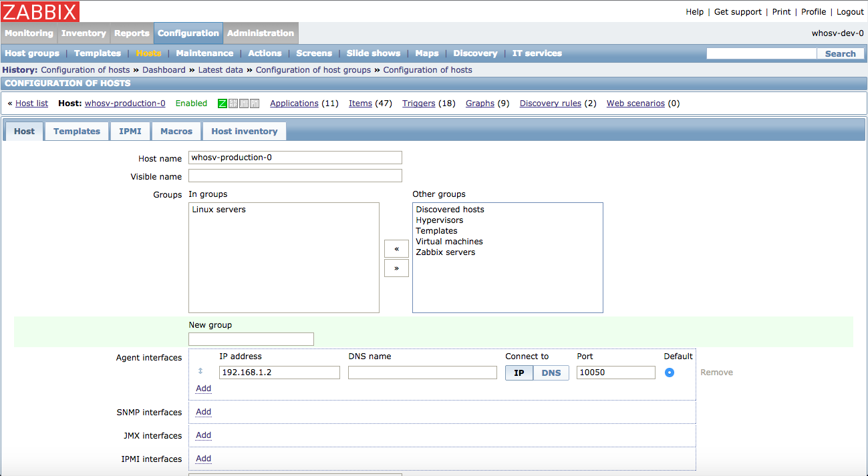The height and width of the screenshot is (476, 868).
Task: Return to Host list link
Action: (32, 103)
